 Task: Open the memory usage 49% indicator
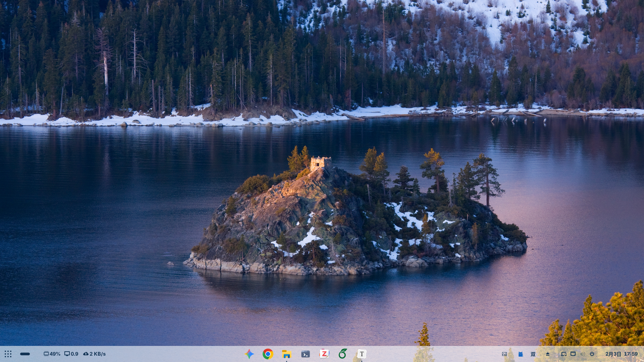coord(52,354)
